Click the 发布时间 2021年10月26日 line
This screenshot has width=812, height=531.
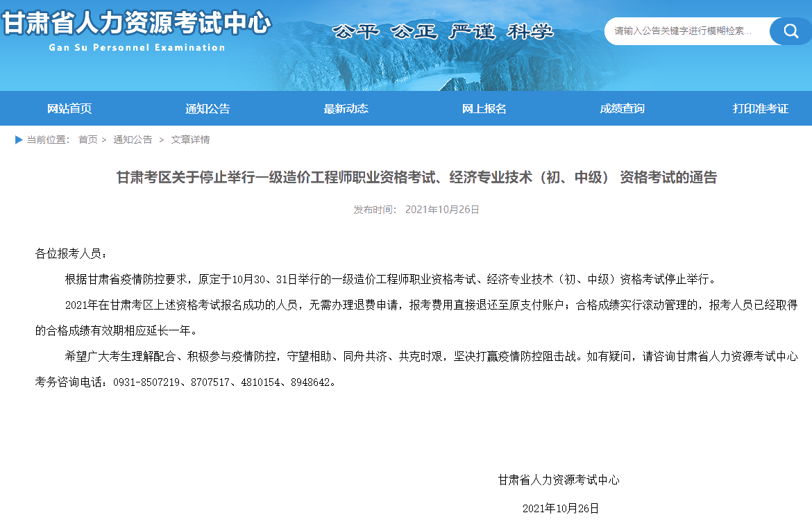pyautogui.click(x=416, y=210)
